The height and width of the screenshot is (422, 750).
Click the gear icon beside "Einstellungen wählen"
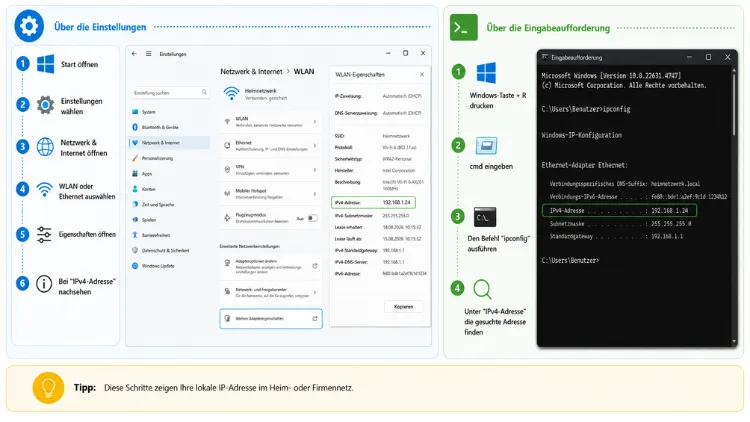click(x=45, y=105)
